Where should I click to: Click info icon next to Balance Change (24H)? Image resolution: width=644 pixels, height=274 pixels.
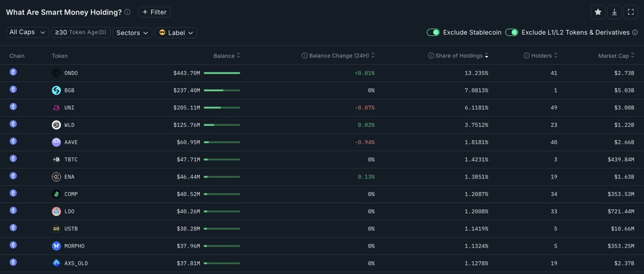point(304,56)
